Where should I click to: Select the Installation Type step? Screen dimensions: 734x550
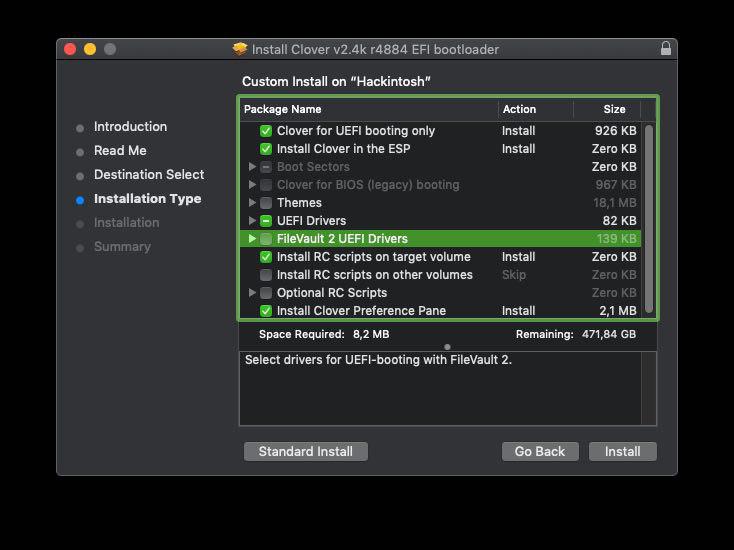click(147, 198)
